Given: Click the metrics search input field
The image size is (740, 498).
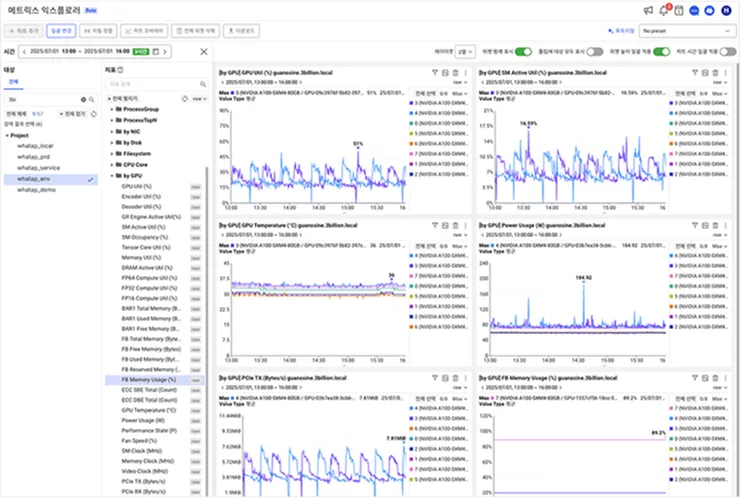Looking at the screenshot, I should tap(157, 84).
